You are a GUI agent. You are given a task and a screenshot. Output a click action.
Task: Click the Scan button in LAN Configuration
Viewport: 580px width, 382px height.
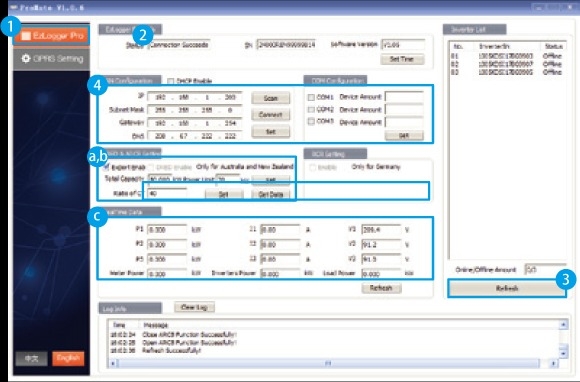(270, 98)
